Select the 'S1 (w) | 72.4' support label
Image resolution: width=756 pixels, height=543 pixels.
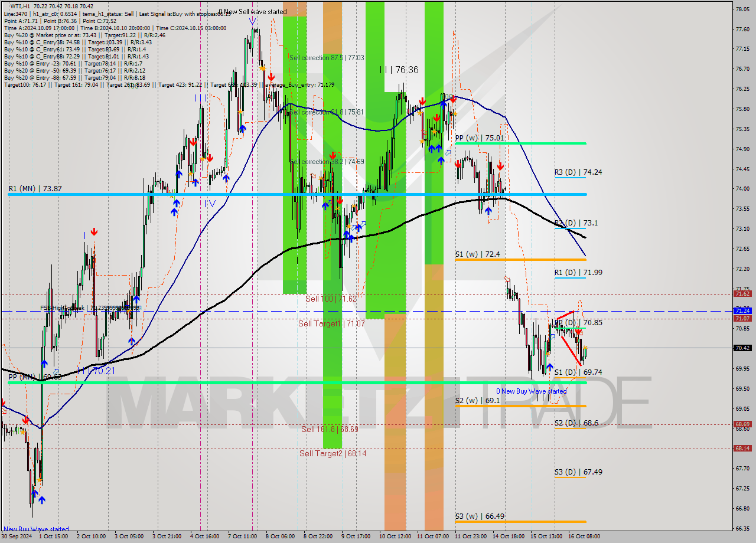coord(477,254)
